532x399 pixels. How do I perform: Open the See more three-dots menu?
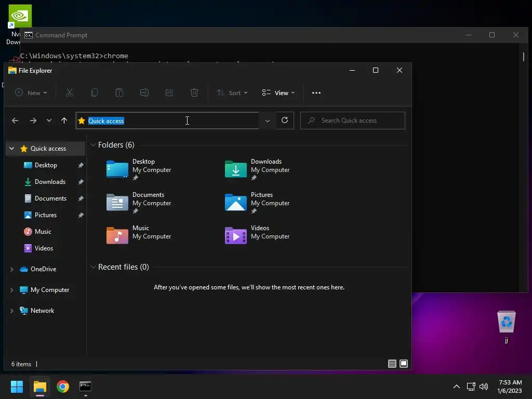pos(316,92)
